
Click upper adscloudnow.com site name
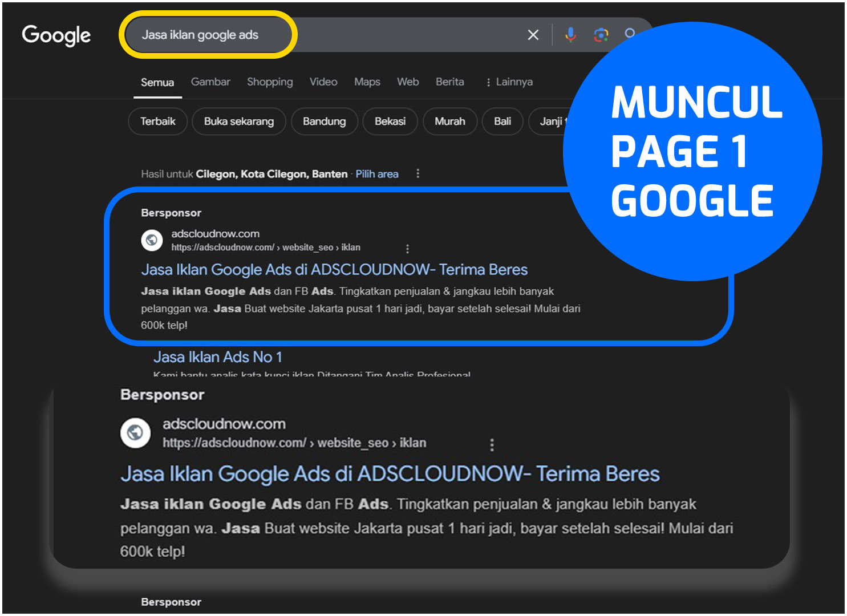coord(216,234)
